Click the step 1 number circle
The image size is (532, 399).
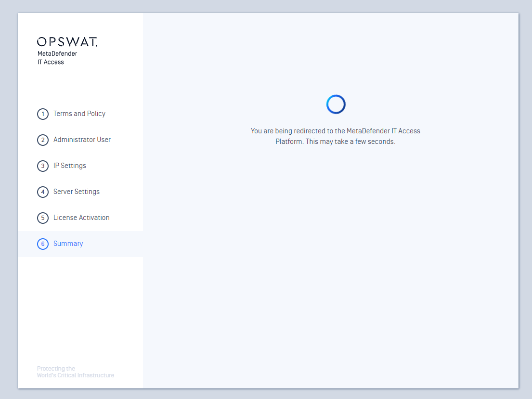click(43, 114)
